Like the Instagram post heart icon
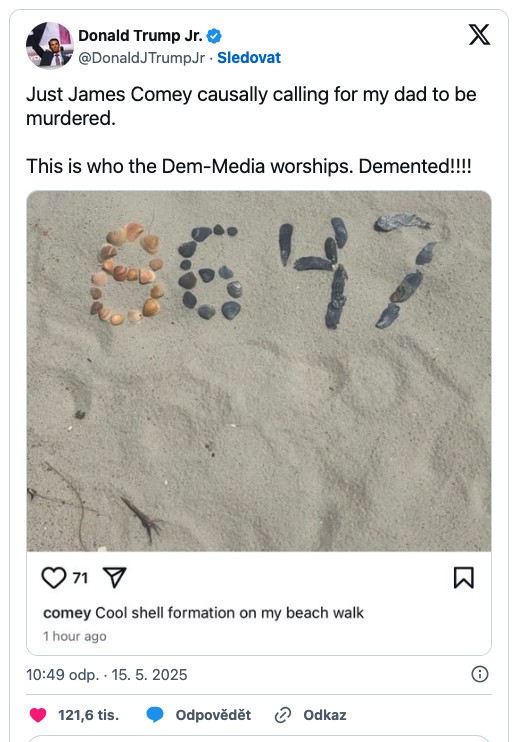Viewport: 520px width, 742px height. [x=54, y=578]
